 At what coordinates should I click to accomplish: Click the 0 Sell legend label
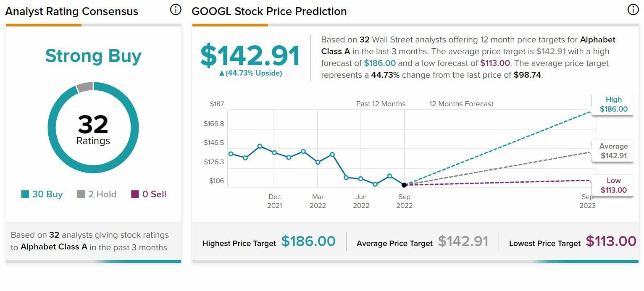pyautogui.click(x=154, y=194)
